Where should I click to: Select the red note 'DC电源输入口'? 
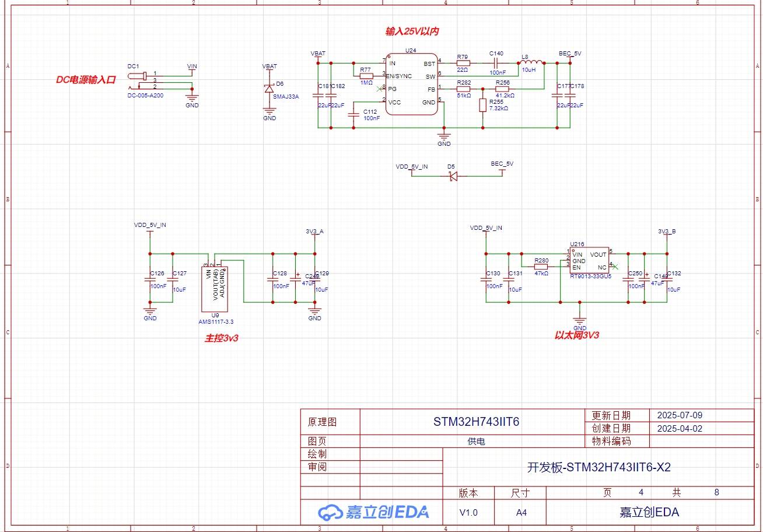[x=86, y=80]
